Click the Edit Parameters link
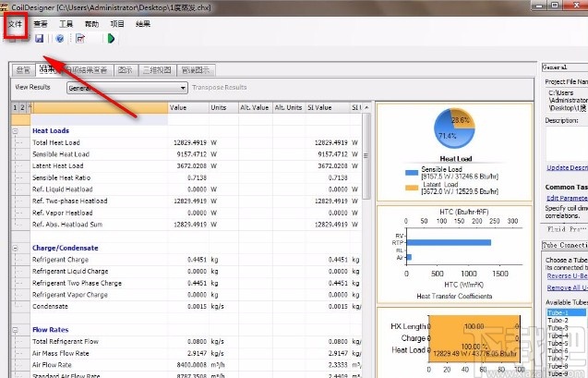 click(567, 198)
